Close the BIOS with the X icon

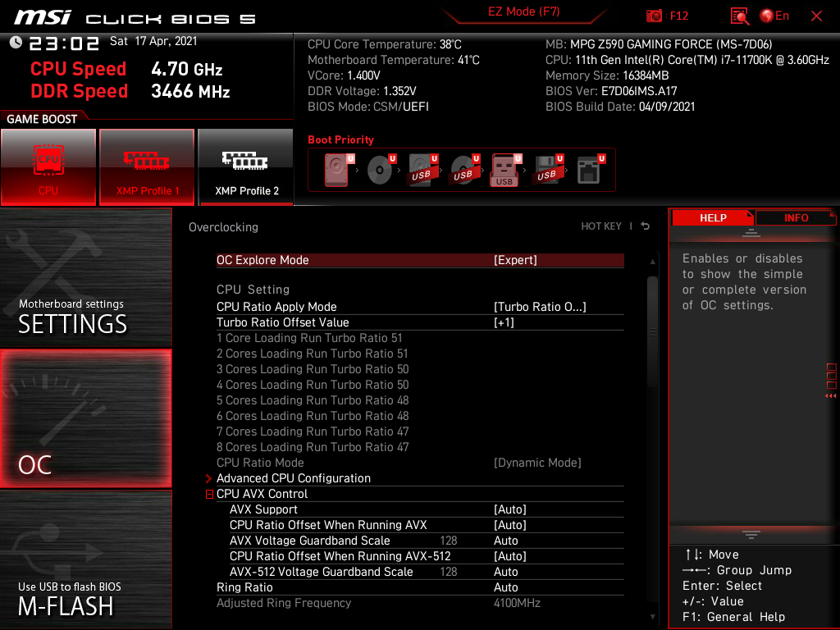[816, 16]
